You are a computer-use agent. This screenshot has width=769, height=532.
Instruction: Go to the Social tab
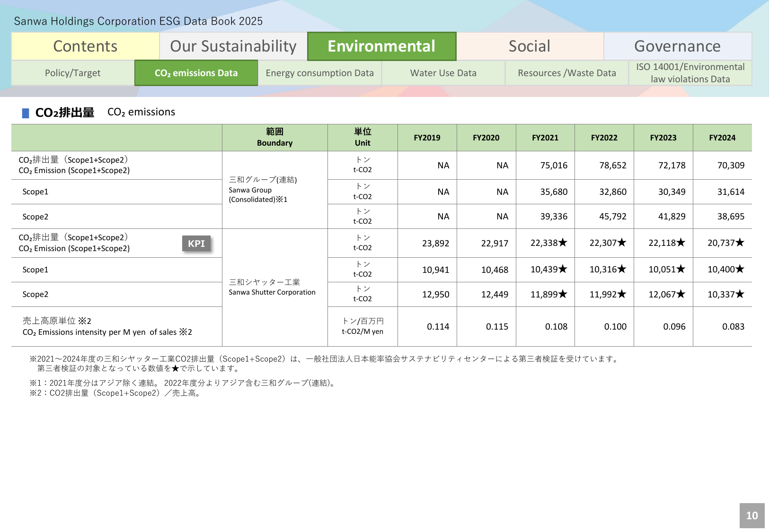tap(530, 46)
